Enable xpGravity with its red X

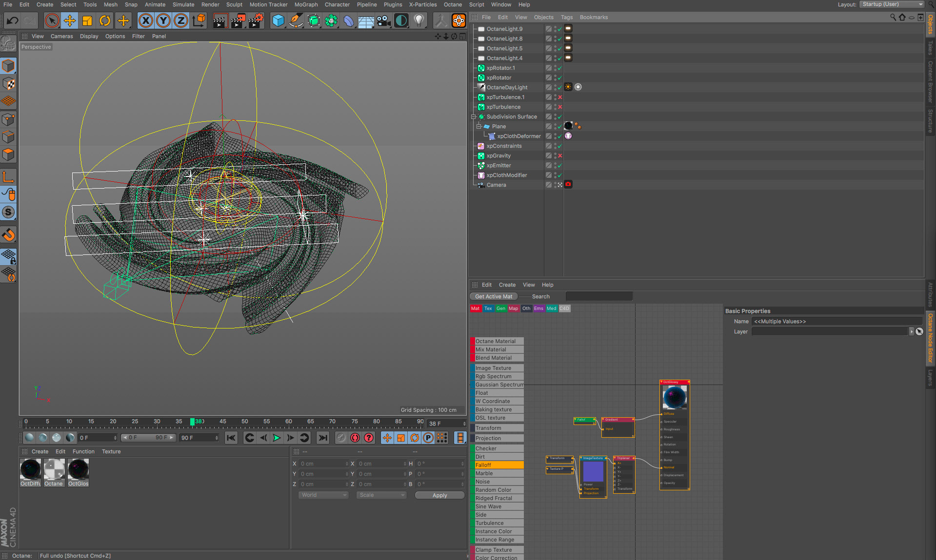click(560, 155)
